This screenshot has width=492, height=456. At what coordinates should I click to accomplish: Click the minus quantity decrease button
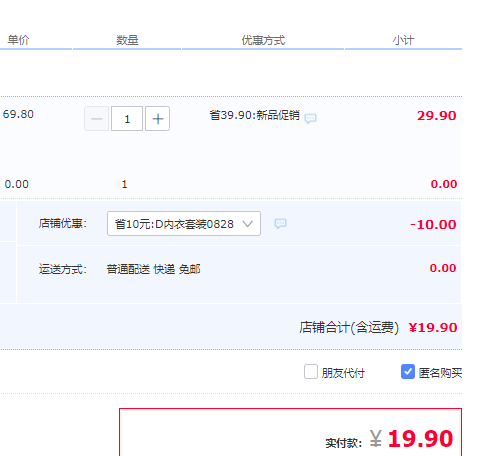(96, 119)
